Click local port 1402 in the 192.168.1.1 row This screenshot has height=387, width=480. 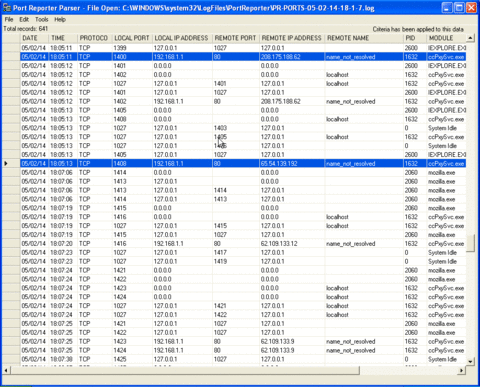(x=132, y=101)
